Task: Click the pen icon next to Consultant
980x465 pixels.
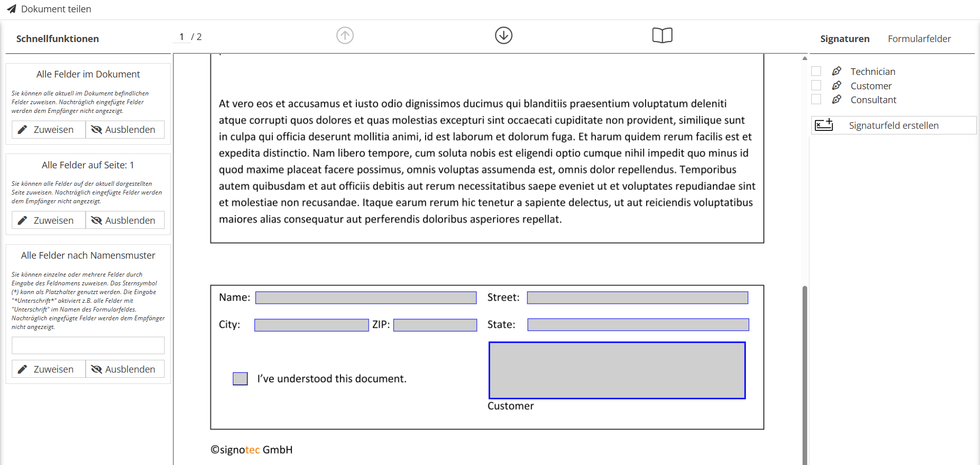Action: 837,100
